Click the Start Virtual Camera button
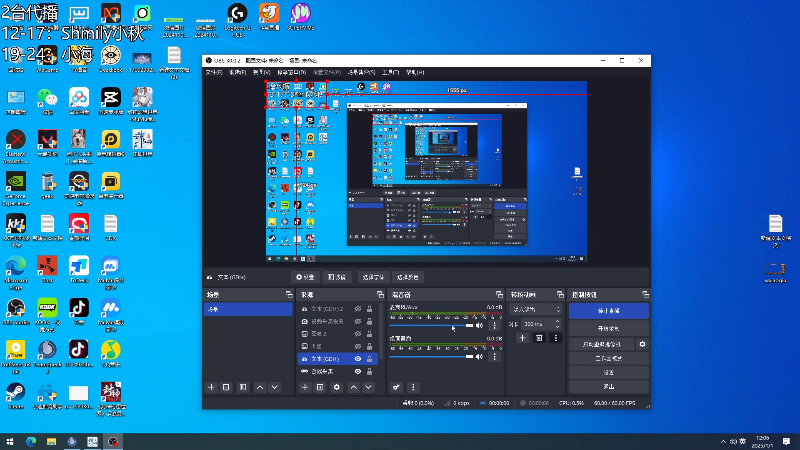 602,344
